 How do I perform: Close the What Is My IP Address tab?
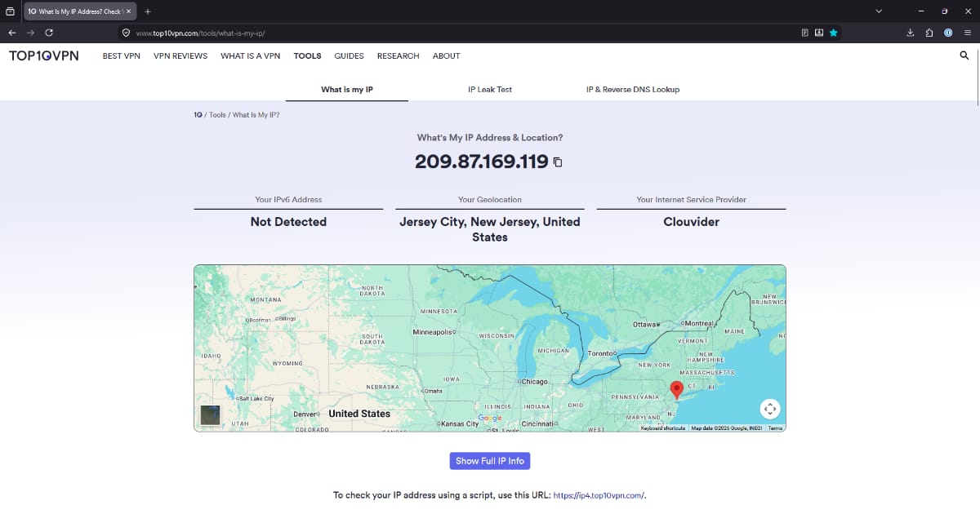coord(128,11)
